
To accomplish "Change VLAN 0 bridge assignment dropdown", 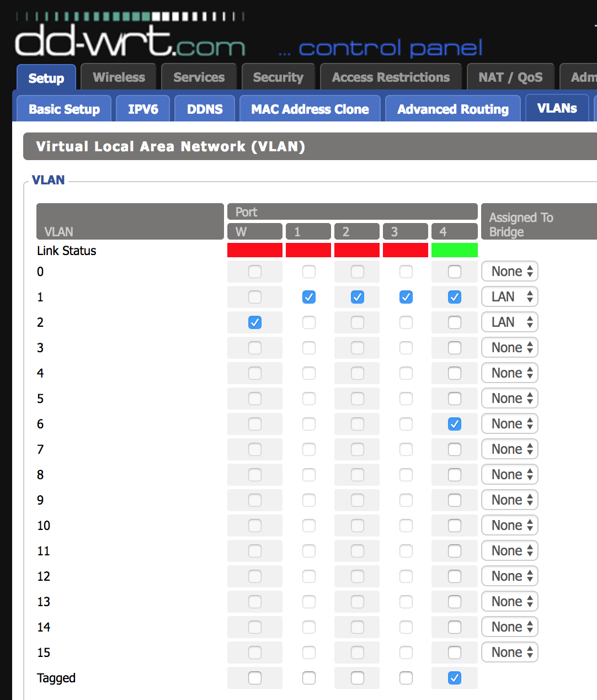I will click(510, 272).
